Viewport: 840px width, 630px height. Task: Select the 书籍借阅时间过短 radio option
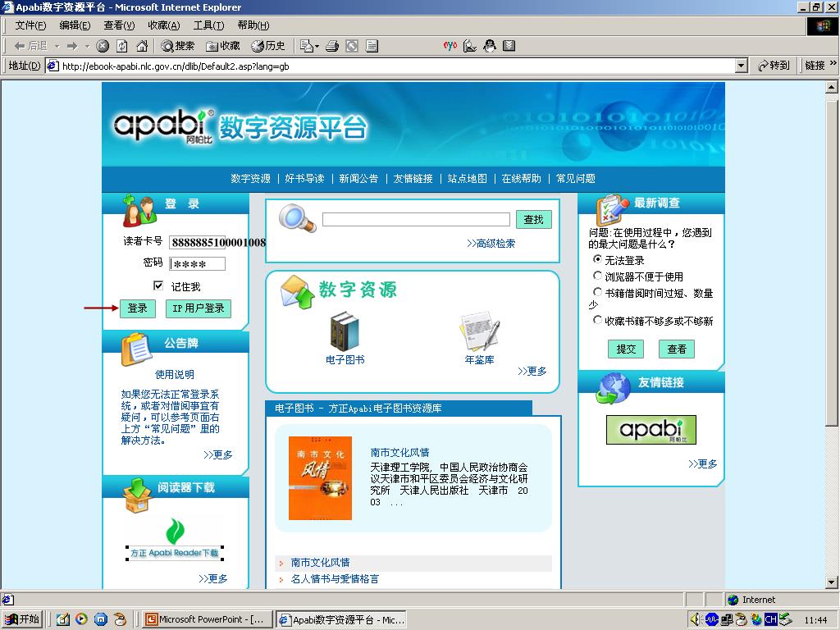point(597,292)
